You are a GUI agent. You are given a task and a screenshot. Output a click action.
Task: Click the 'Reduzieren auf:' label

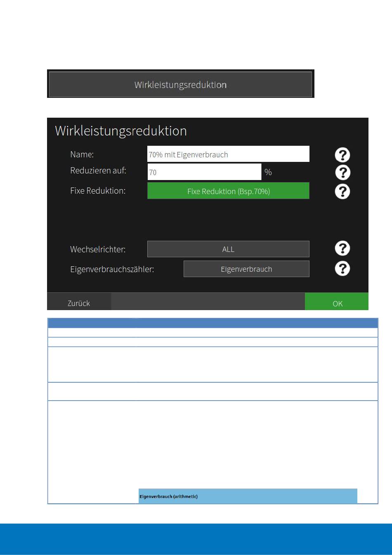pyautogui.click(x=98, y=171)
